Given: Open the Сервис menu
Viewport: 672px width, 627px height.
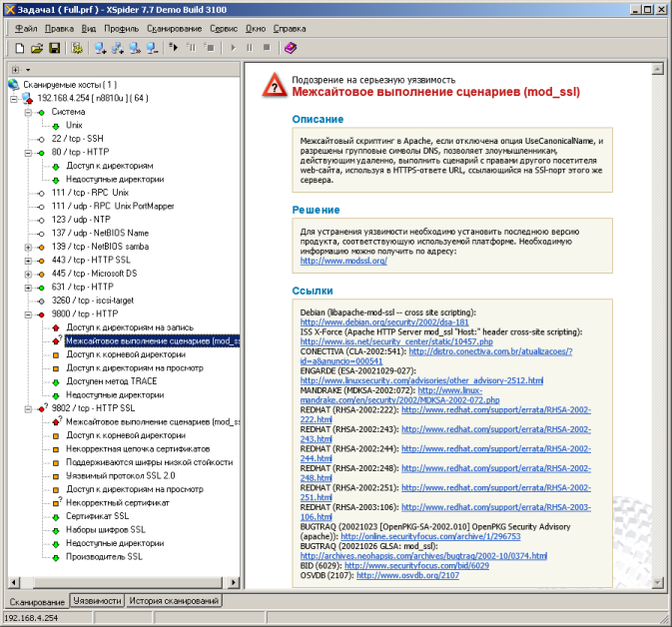Looking at the screenshot, I should (224, 29).
